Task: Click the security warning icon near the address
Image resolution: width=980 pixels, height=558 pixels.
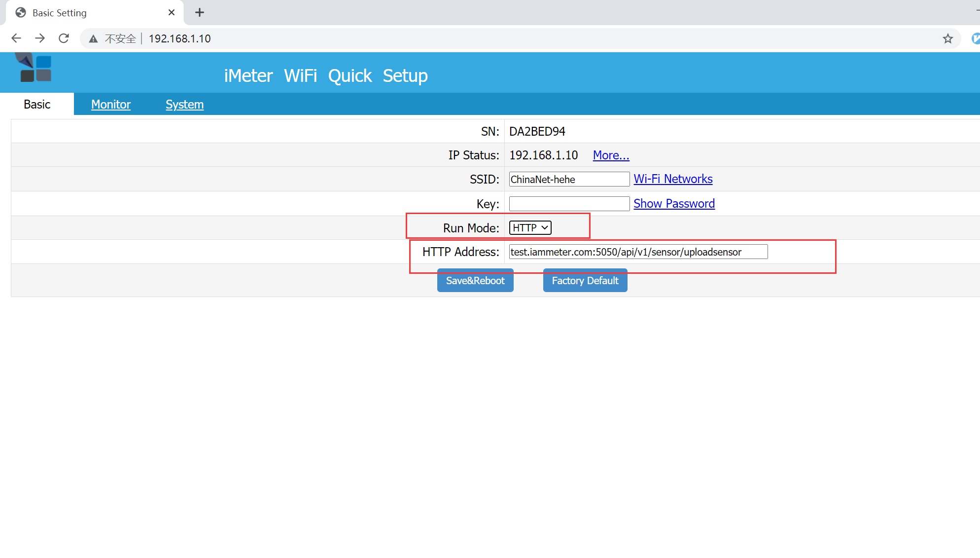Action: [93, 38]
